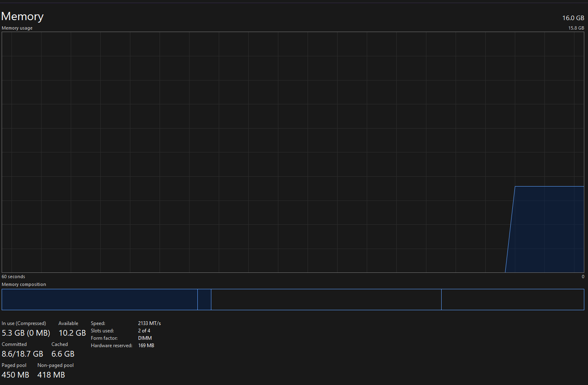
Task: Click the In use segment of memory composition bar
Action: [x=100, y=300]
